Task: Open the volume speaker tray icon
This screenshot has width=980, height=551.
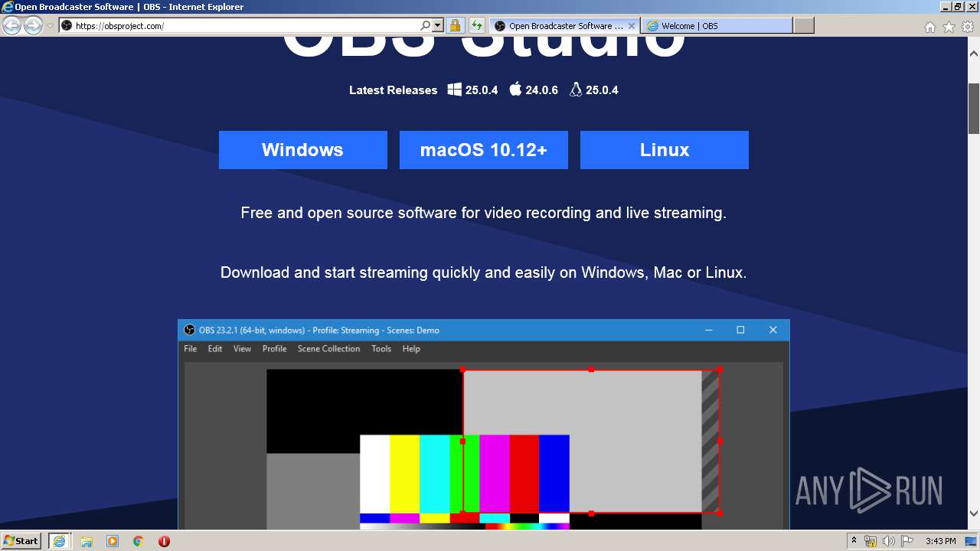Action: [x=888, y=541]
